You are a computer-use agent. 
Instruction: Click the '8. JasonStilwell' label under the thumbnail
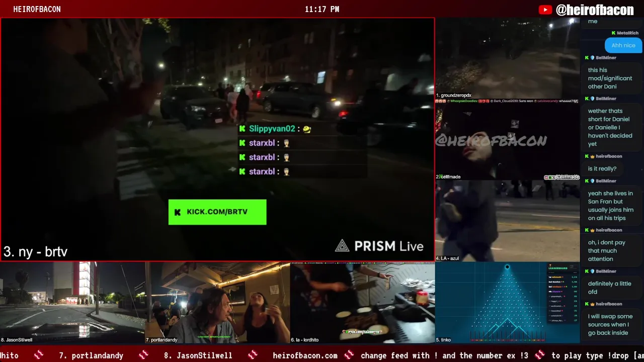(x=17, y=340)
